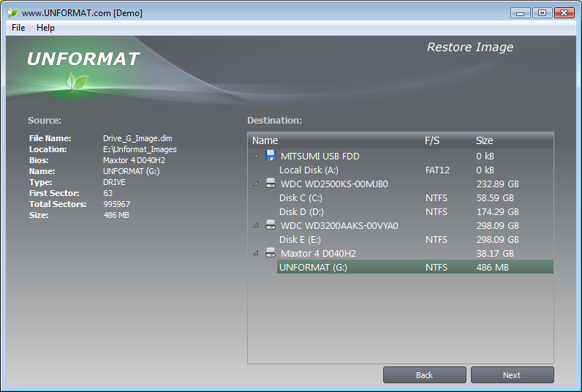Click the UNFORMAT leaf icon in title bar
This screenshot has height=392, width=582.
click(x=12, y=12)
